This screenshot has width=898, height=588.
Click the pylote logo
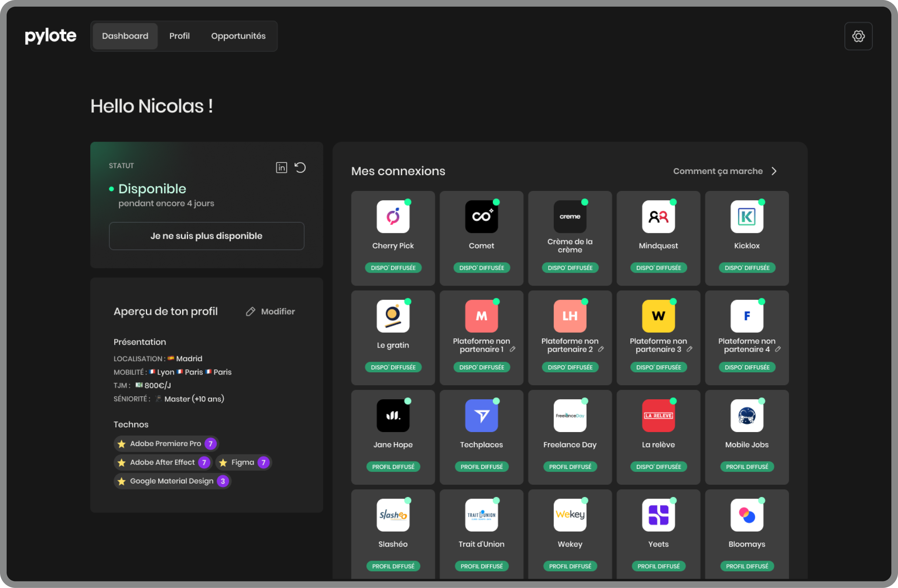(51, 36)
